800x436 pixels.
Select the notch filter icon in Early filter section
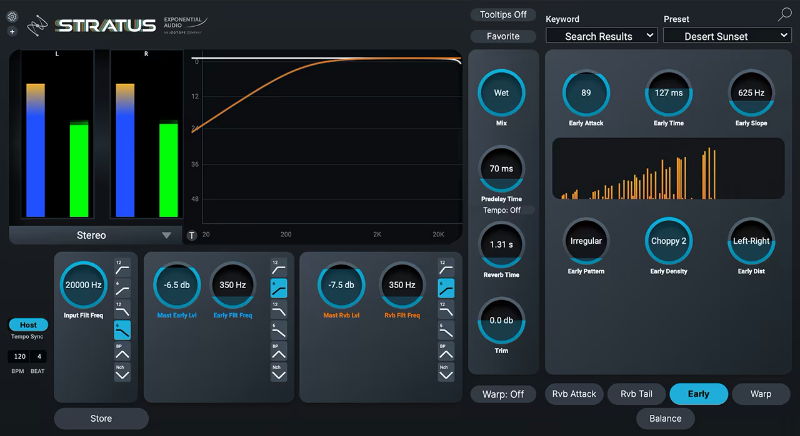coord(278,373)
